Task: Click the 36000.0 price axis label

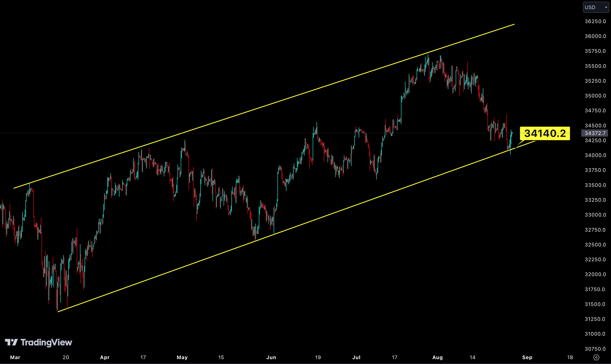Action: 595,36
